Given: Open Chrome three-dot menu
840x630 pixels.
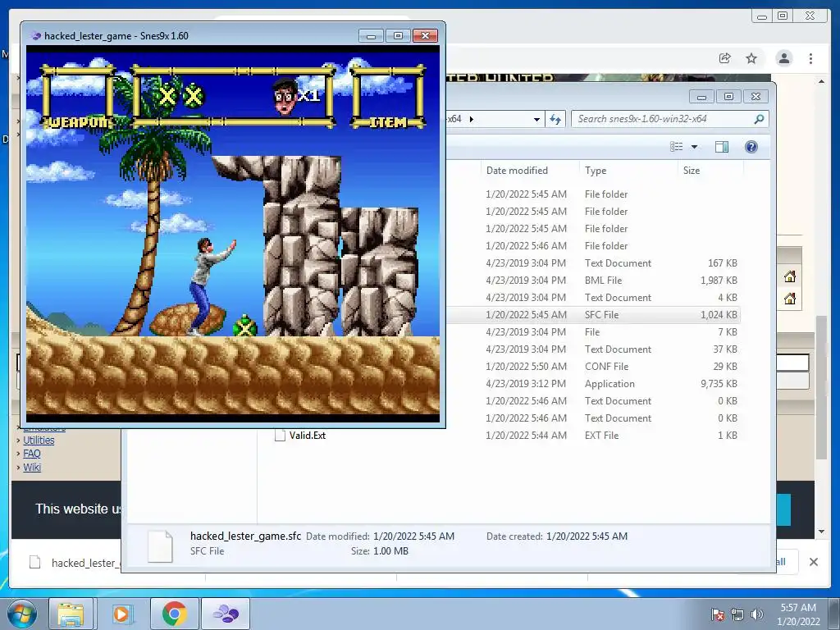Looking at the screenshot, I should click(x=810, y=58).
